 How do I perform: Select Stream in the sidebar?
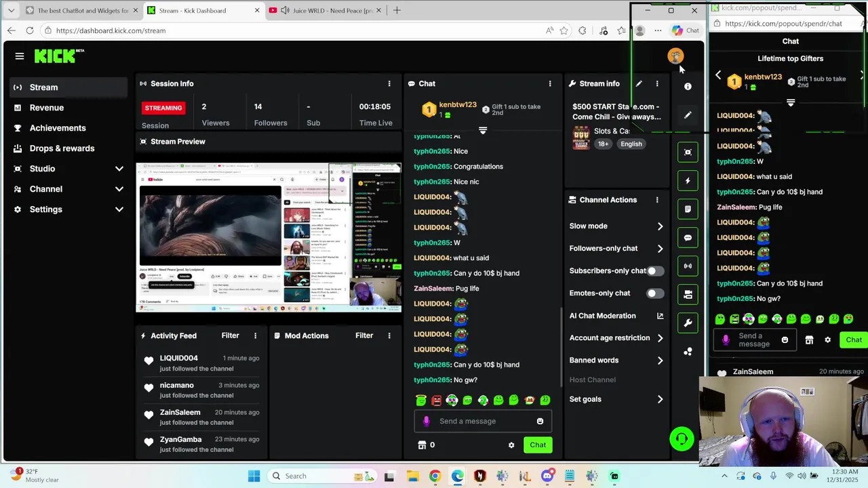pos(68,87)
